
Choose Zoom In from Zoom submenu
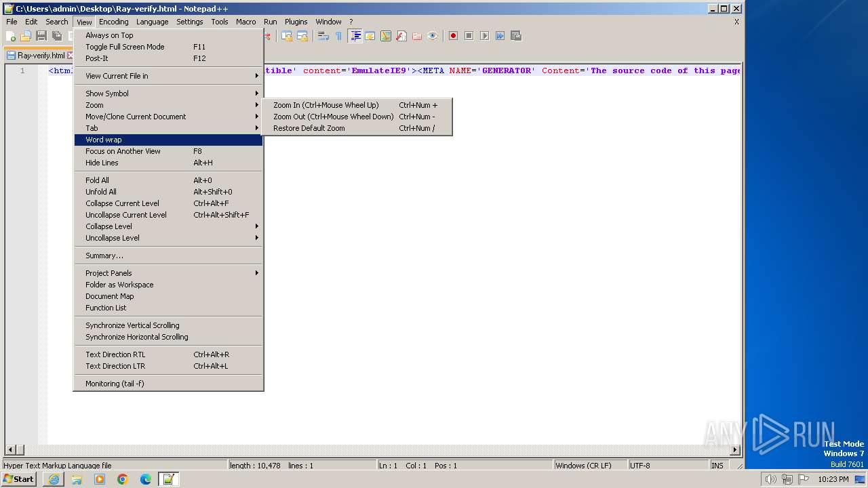click(x=357, y=105)
